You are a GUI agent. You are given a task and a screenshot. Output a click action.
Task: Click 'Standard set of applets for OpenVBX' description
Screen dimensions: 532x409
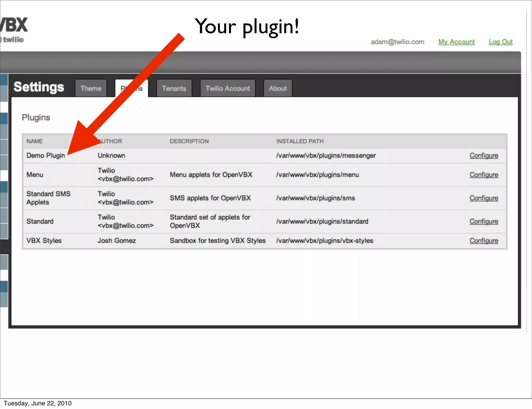point(210,221)
